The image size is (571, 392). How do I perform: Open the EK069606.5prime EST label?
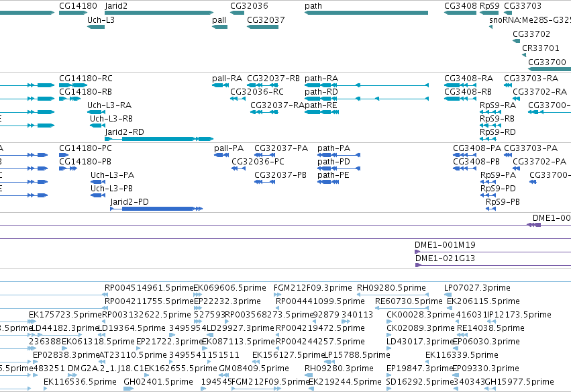229,288
